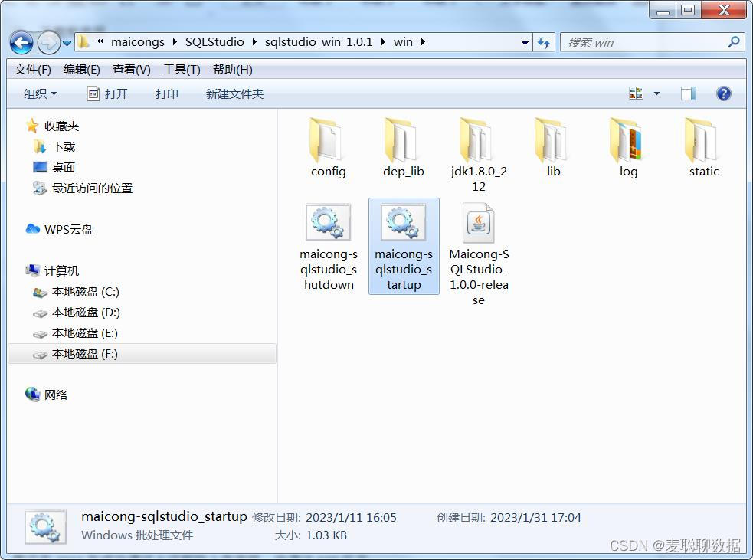
Task: Open the 帮助(H) menu
Action: pos(232,70)
